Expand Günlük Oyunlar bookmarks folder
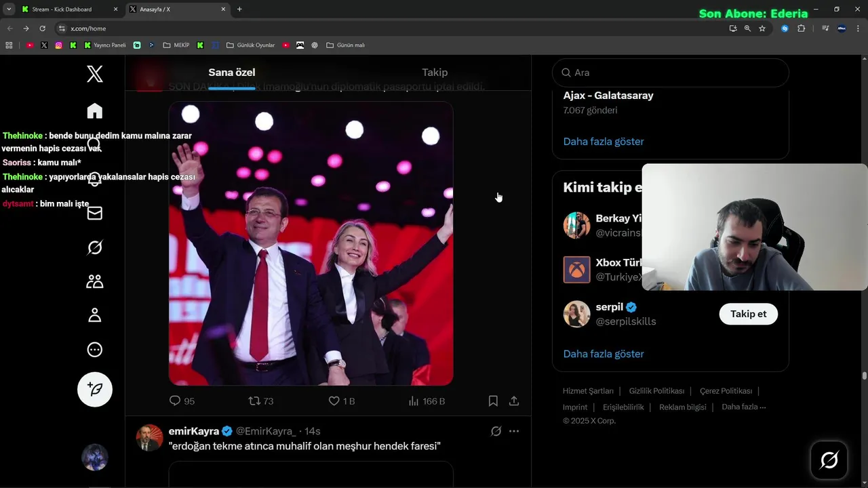 click(251, 45)
